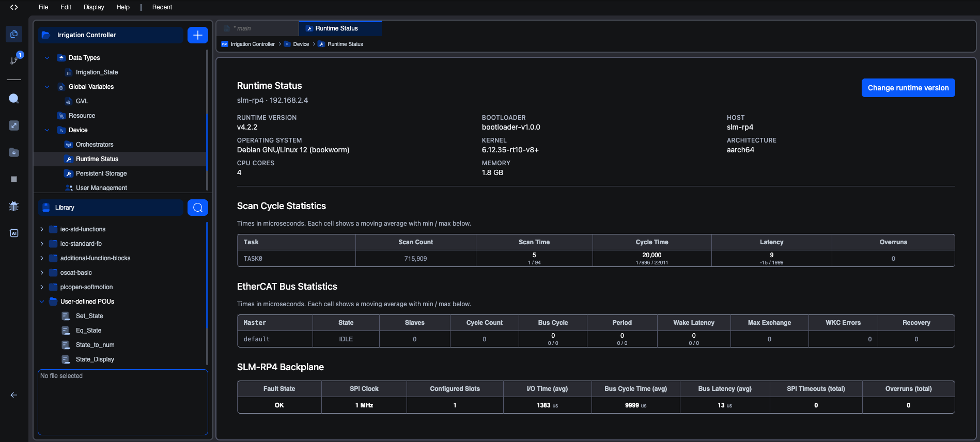Click the search magnifier icon in left sidebar
980x442 pixels.
tap(14, 99)
